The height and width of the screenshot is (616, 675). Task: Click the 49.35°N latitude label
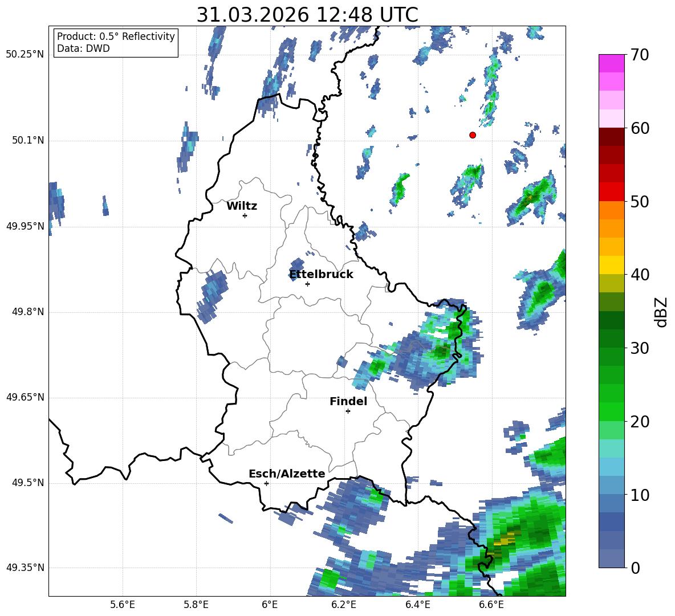click(x=25, y=568)
